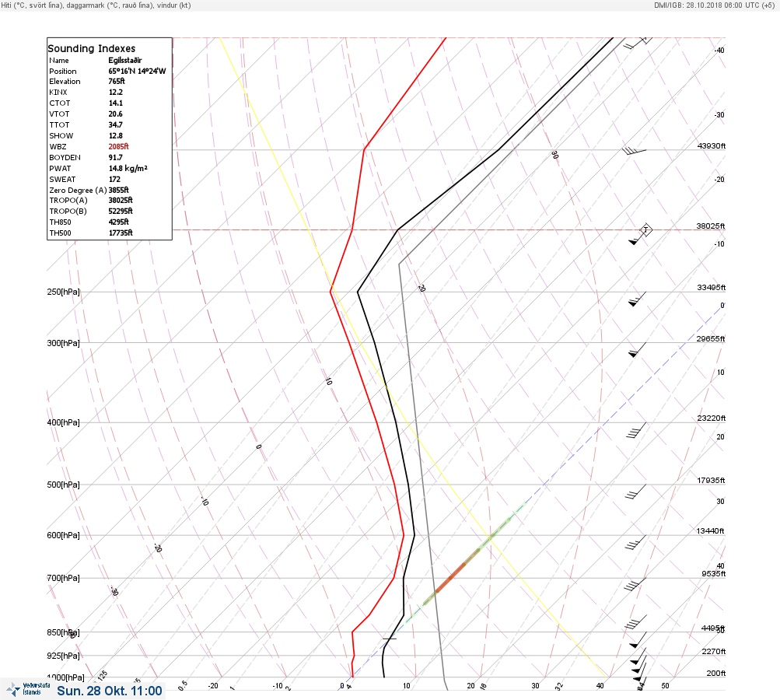780x700 pixels.
Task: Click the 13440ft height label
Action: [x=710, y=531]
